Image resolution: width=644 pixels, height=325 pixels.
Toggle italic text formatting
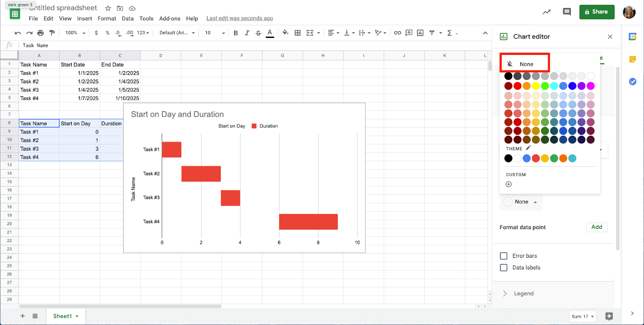tap(247, 33)
